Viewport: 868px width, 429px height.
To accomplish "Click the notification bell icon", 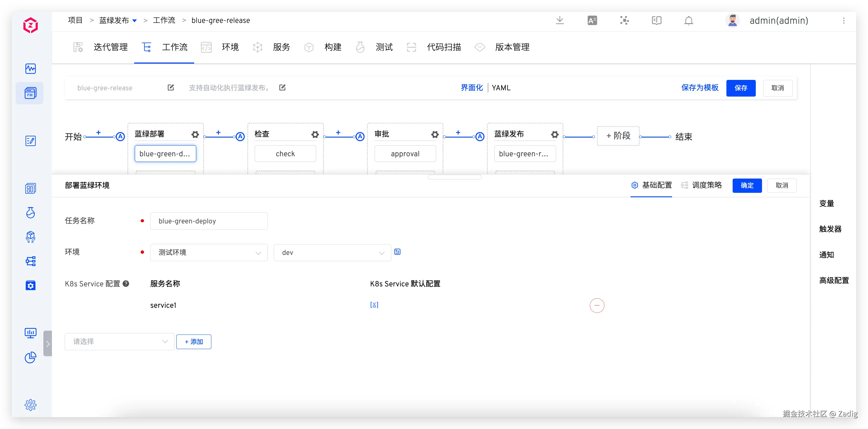I will coord(688,20).
